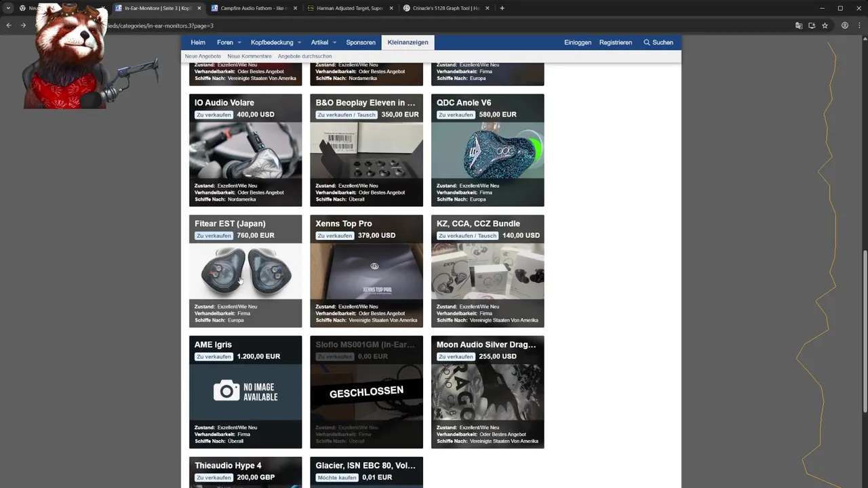Click the page vertical scrollbar thumb
The image size is (868, 488).
864,331
